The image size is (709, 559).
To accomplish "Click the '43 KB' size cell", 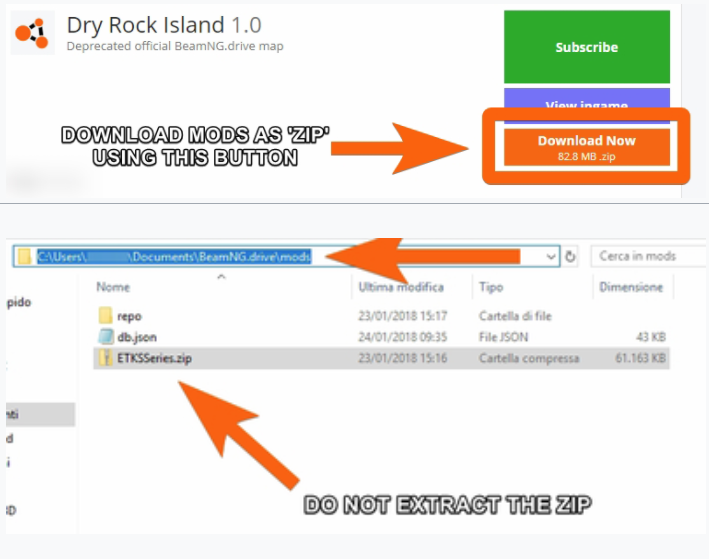I will pyautogui.click(x=651, y=337).
